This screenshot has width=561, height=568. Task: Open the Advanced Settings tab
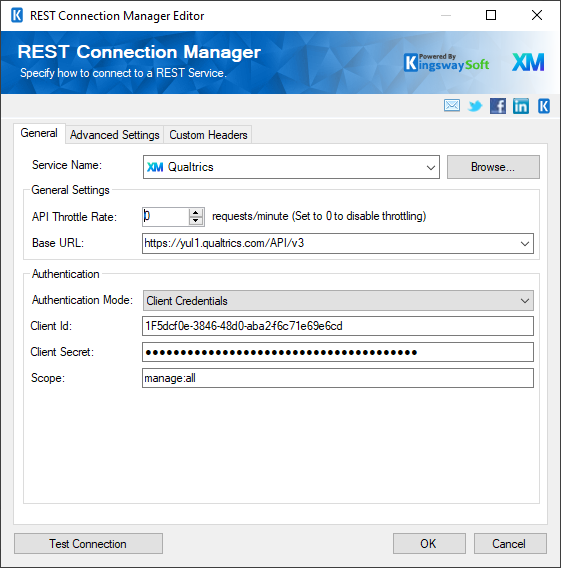click(114, 135)
